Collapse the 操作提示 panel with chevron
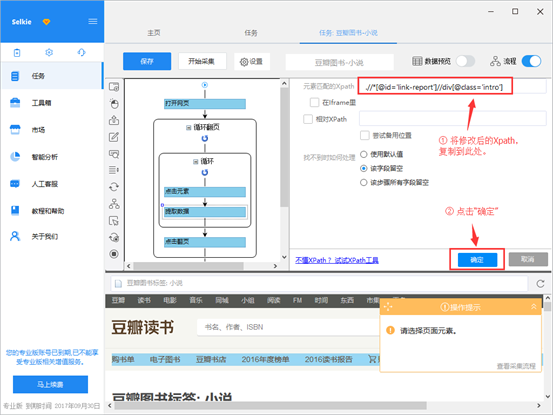This screenshot has height=415, width=553. (x=534, y=307)
